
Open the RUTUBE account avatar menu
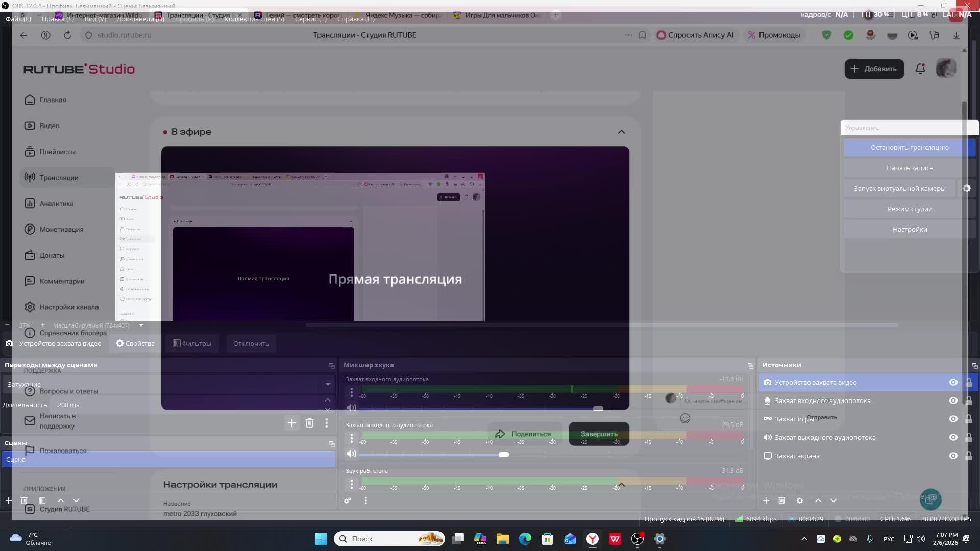(x=946, y=68)
